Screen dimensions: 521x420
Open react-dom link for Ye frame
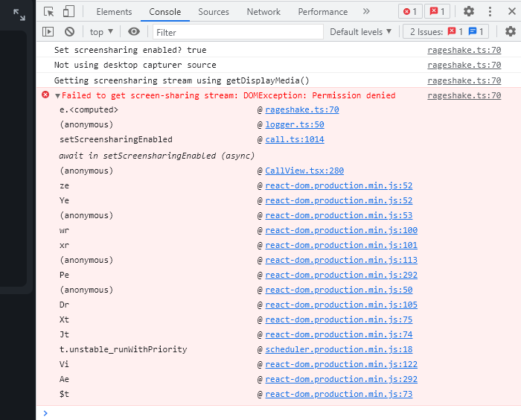[x=339, y=201]
